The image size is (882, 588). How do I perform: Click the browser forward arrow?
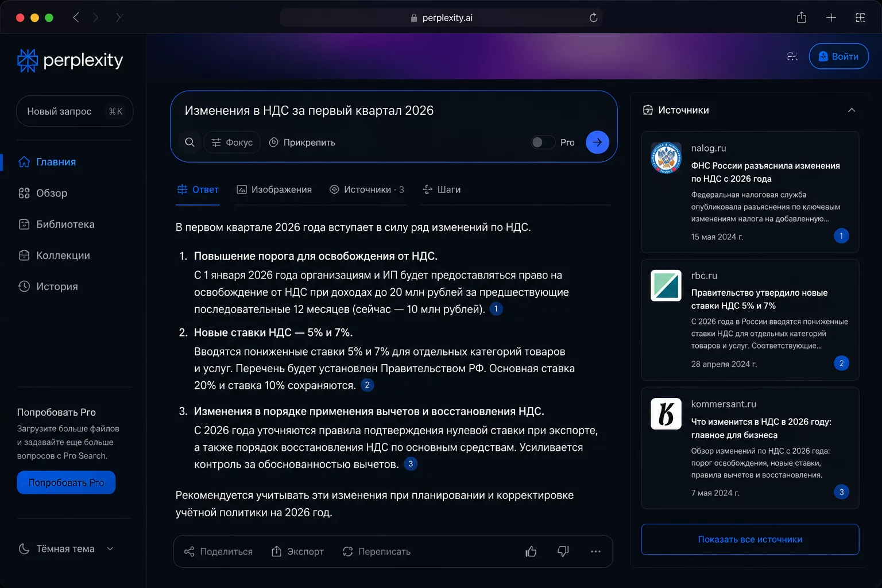[96, 18]
